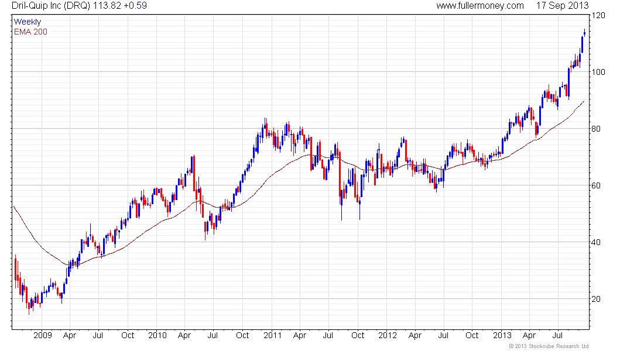Click the 100 price axis label
This screenshot has width=644, height=351.
[598, 73]
